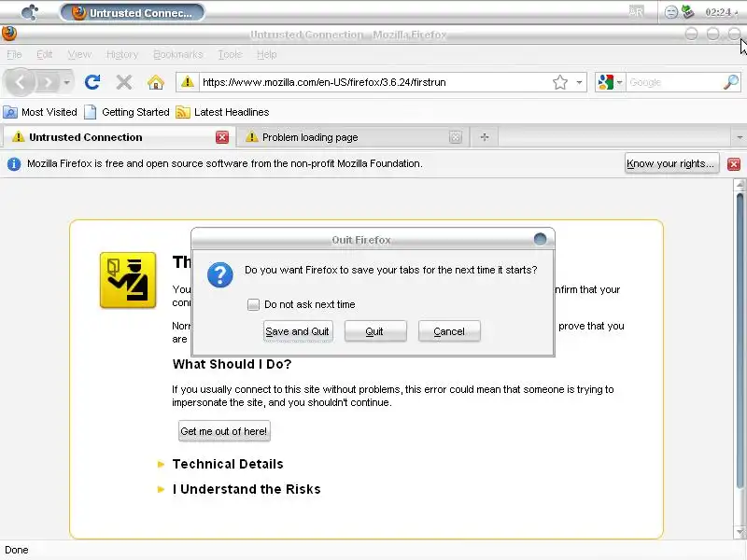Screen dimensions: 747x560
Task: Open the URL bar history dropdown
Action: point(579,82)
